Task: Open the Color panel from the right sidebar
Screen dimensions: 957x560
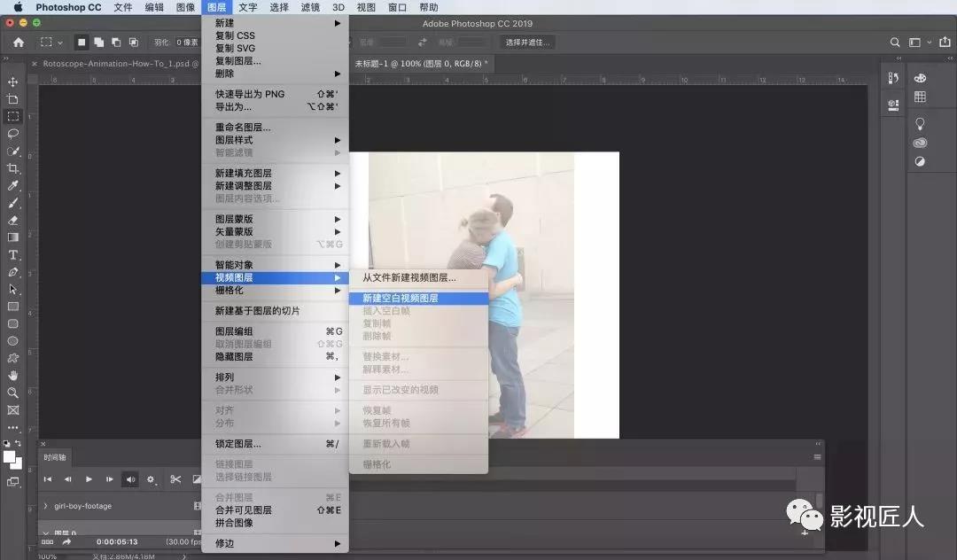Action: pyautogui.click(x=920, y=78)
